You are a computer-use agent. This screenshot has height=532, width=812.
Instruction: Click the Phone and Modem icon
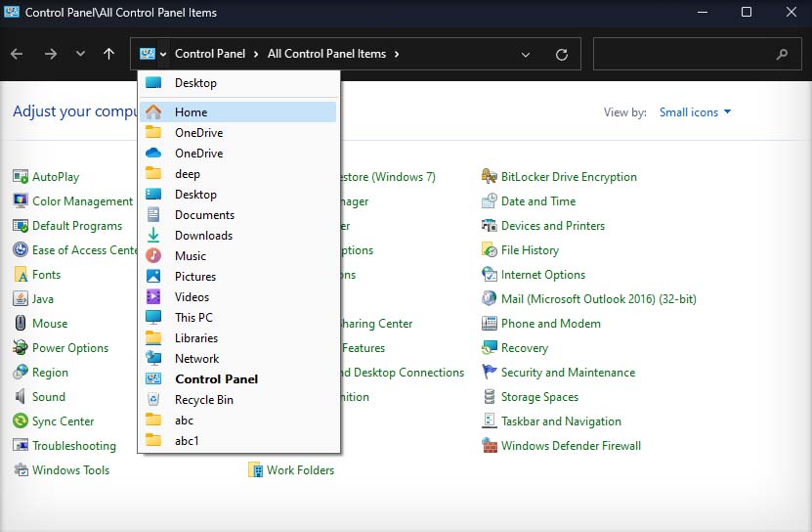(489, 323)
